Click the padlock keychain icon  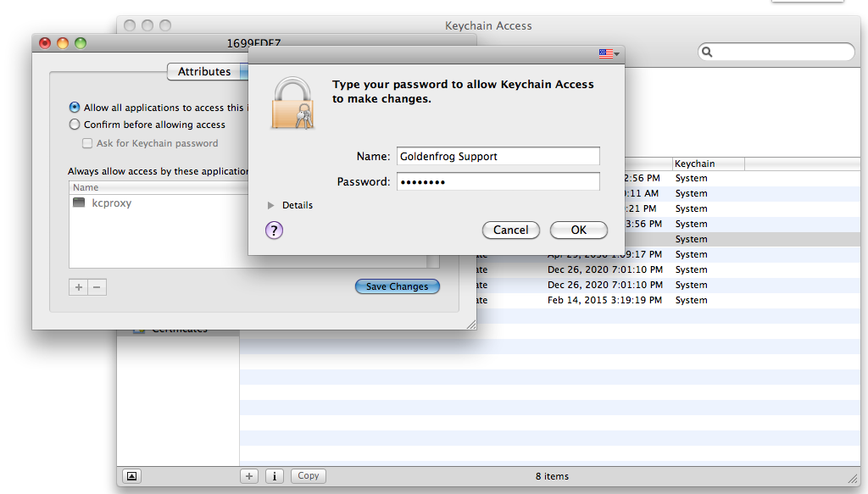pos(292,103)
